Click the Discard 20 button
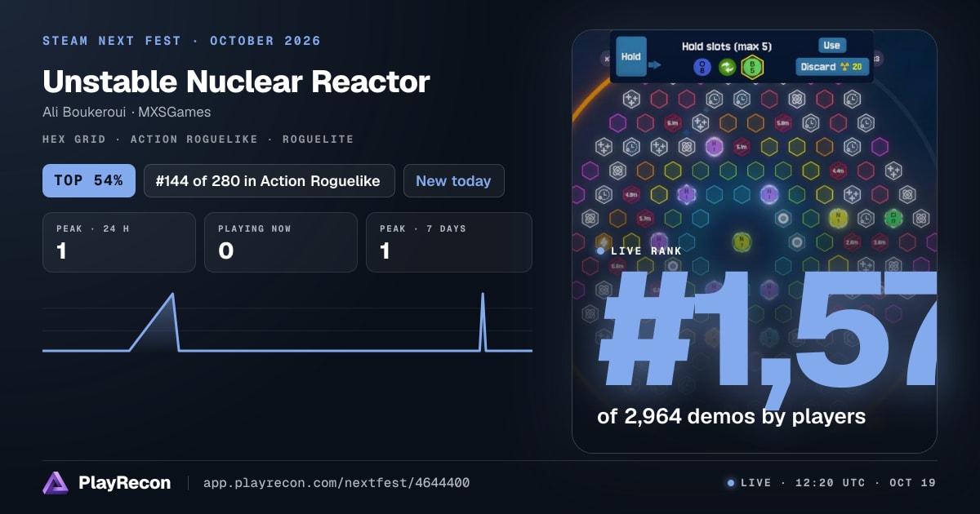Image resolution: width=980 pixels, height=514 pixels. point(832,67)
